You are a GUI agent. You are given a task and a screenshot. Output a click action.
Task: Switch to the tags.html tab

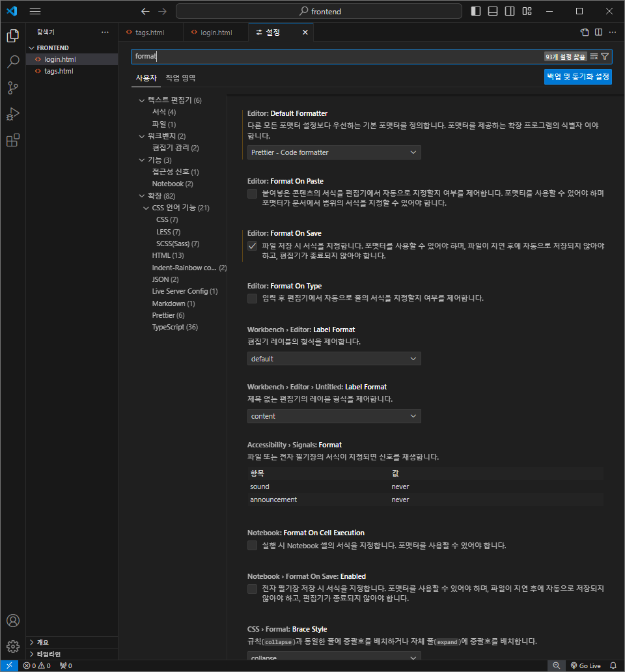click(x=151, y=32)
